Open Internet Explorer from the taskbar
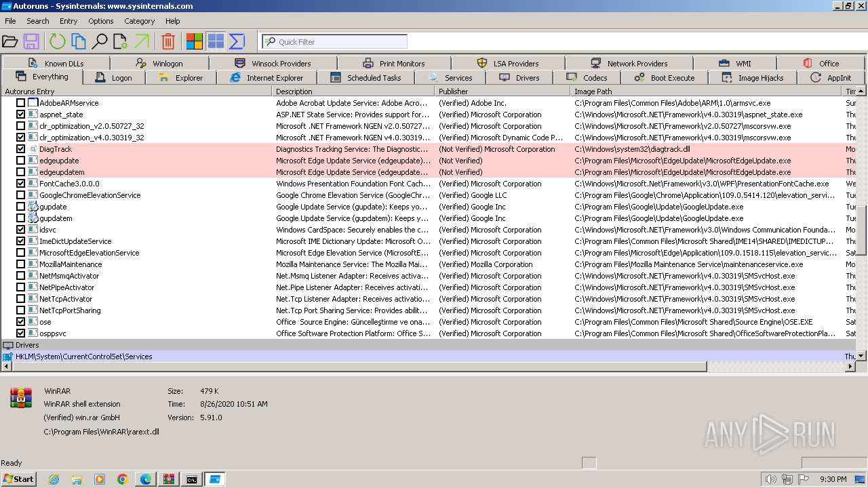This screenshot has height=488, width=868. (x=54, y=479)
